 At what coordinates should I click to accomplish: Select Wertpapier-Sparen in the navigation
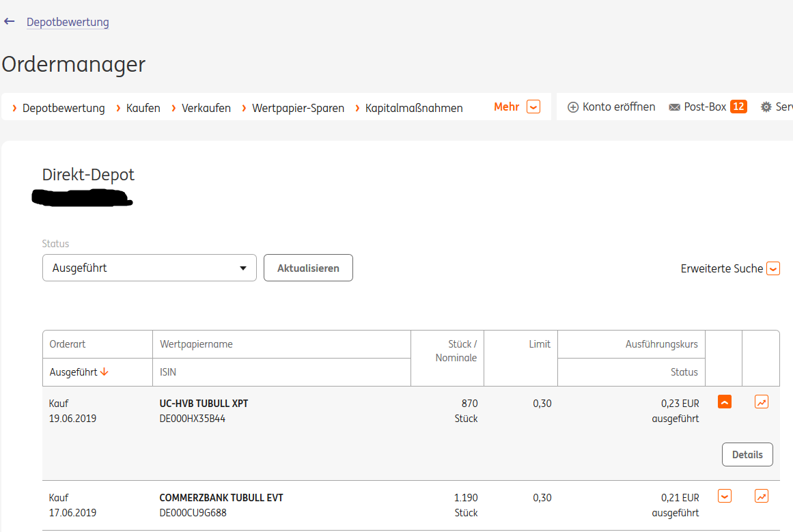[x=298, y=108]
